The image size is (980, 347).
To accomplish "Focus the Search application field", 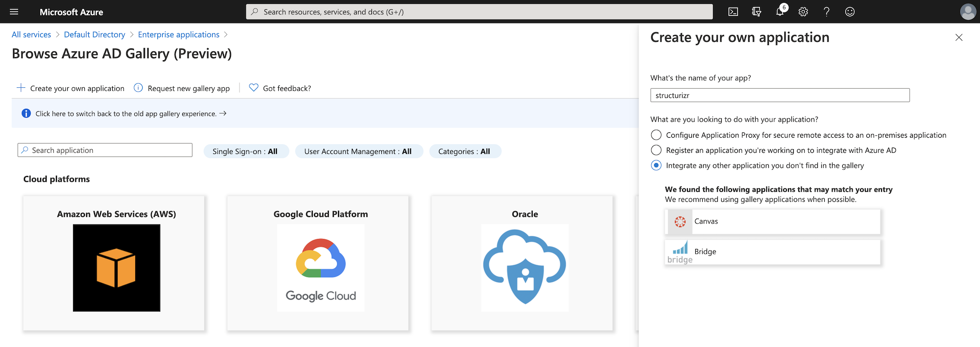I will (105, 150).
